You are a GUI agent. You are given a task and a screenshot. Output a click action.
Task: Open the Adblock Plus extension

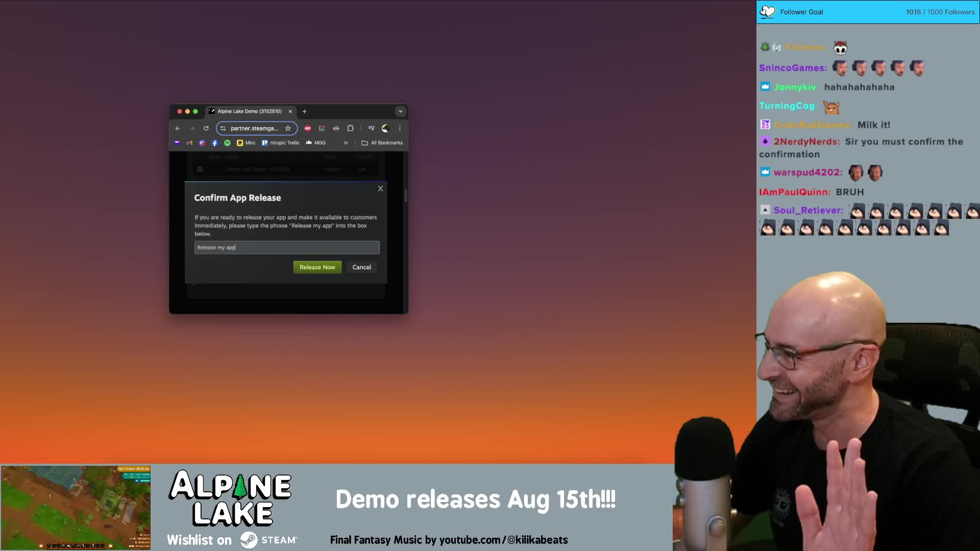click(308, 129)
